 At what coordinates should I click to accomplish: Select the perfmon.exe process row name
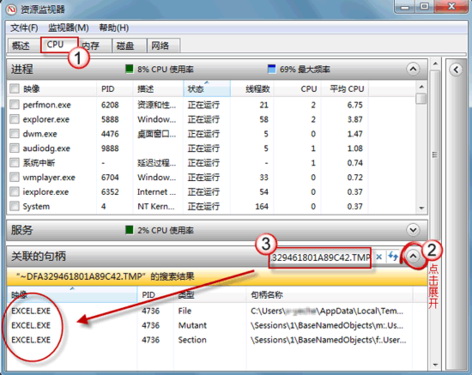[x=47, y=105]
